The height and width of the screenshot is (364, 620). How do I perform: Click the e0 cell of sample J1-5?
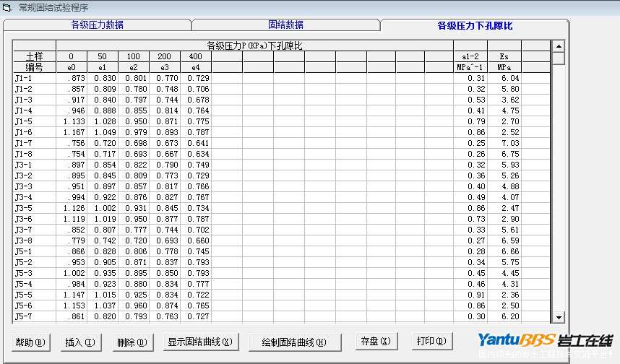[x=72, y=121]
